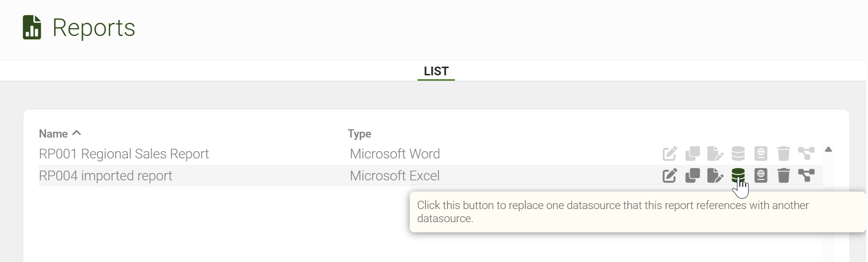Click the edit icon for RP001 Regional Sales Report
Viewport: 868px width, 262px height.
pos(669,154)
